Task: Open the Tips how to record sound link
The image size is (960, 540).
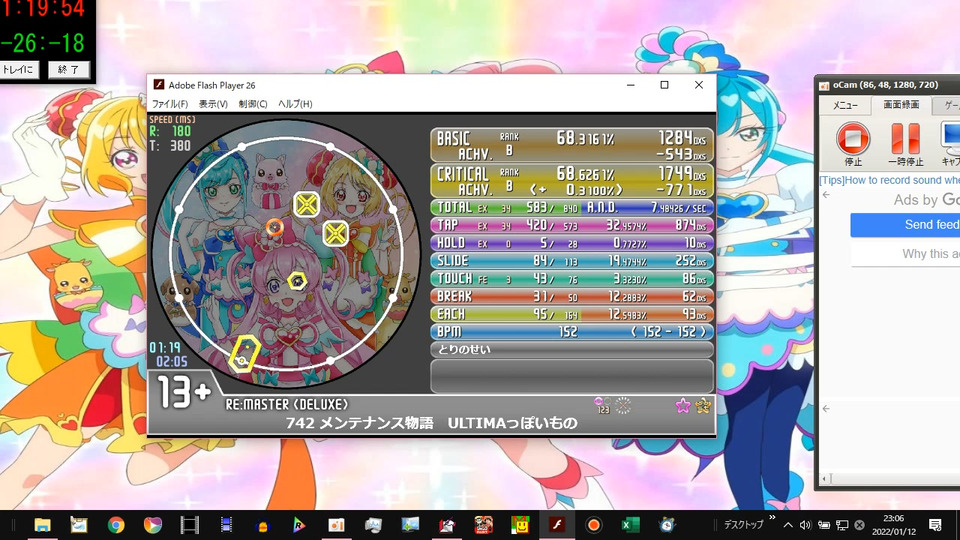Action: click(890, 180)
